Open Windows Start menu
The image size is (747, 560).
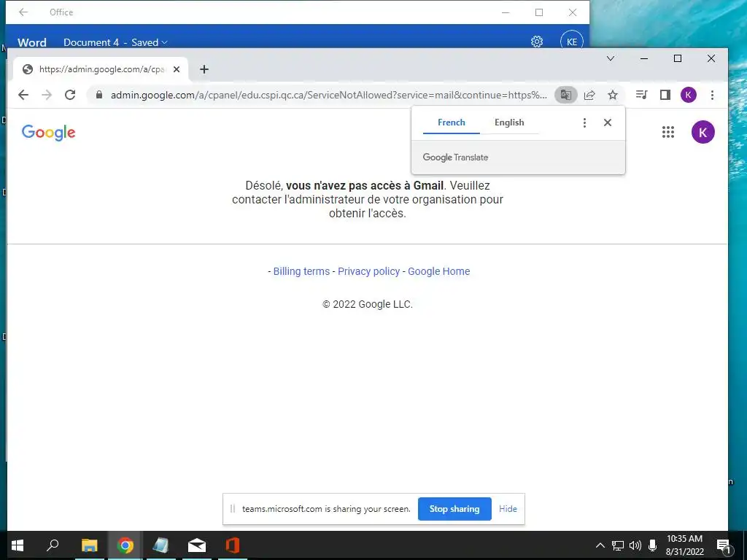(18, 545)
